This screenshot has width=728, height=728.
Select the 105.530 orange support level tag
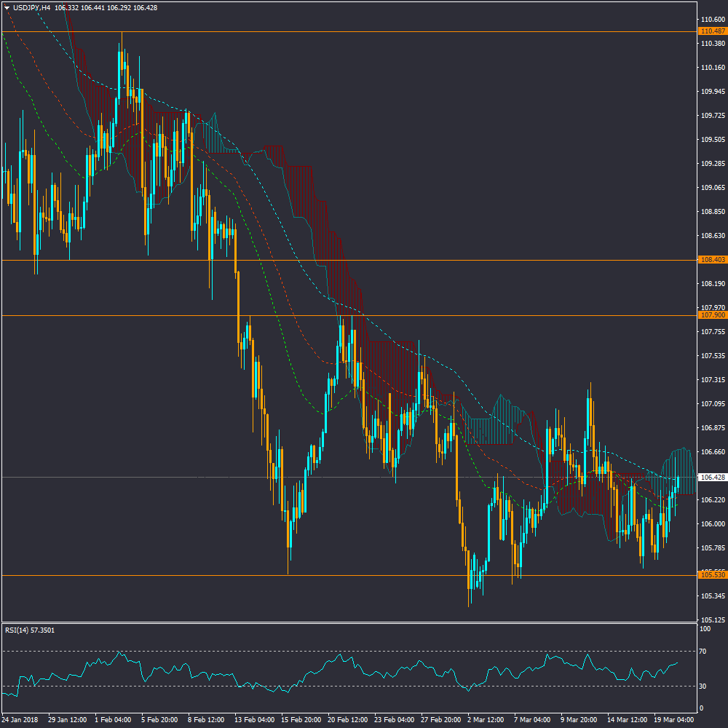pyautogui.click(x=712, y=575)
